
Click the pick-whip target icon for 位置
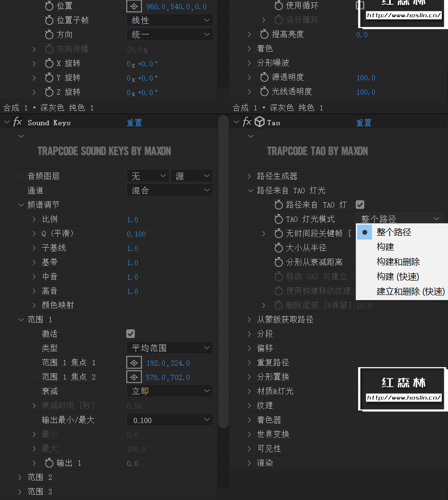(134, 6)
